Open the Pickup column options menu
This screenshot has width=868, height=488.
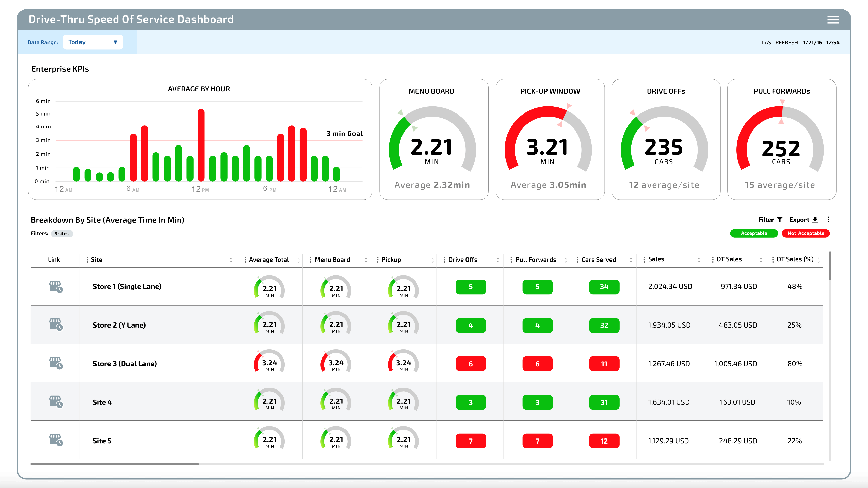(x=378, y=259)
